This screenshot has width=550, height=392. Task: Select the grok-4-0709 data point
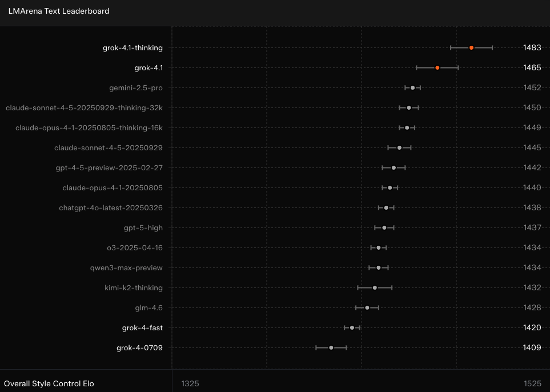(331, 348)
